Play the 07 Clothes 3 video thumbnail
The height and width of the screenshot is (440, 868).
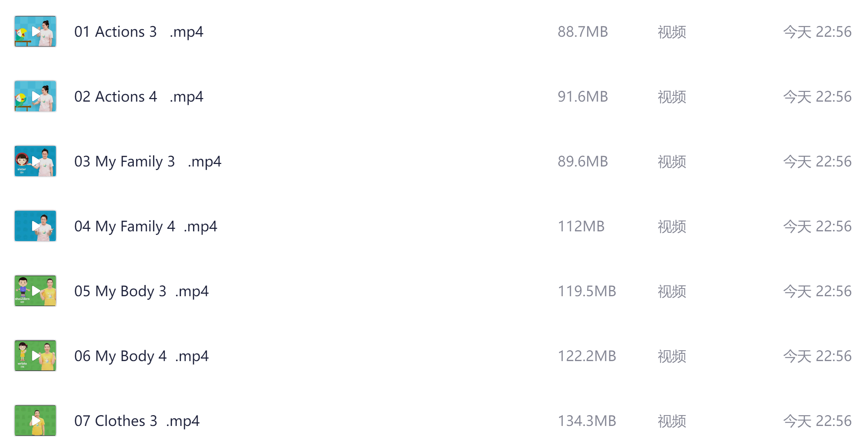tap(35, 420)
